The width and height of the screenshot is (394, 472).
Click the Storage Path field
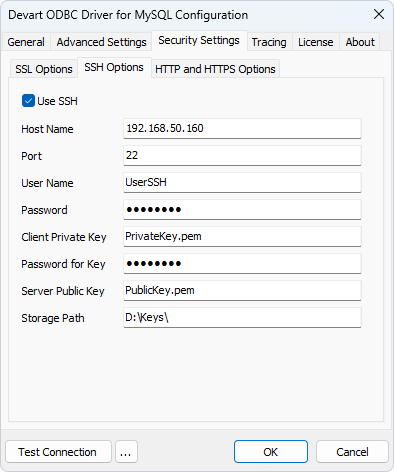242,317
